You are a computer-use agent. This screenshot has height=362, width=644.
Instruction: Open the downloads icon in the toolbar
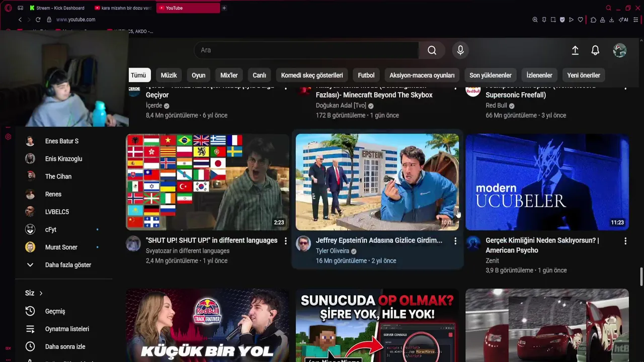[611, 20]
